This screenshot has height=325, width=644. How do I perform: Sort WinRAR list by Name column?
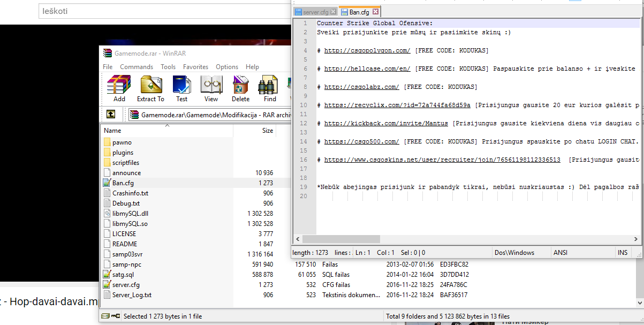tap(166, 130)
